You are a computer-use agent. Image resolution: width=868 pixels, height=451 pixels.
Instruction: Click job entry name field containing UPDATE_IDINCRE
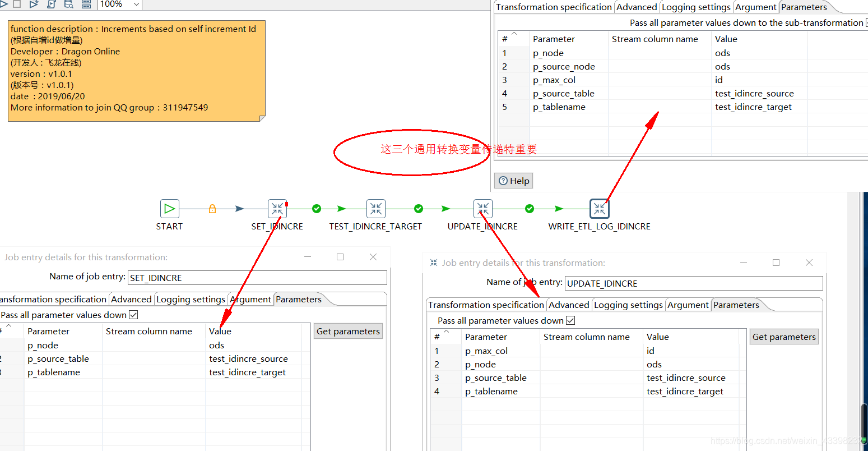694,283
